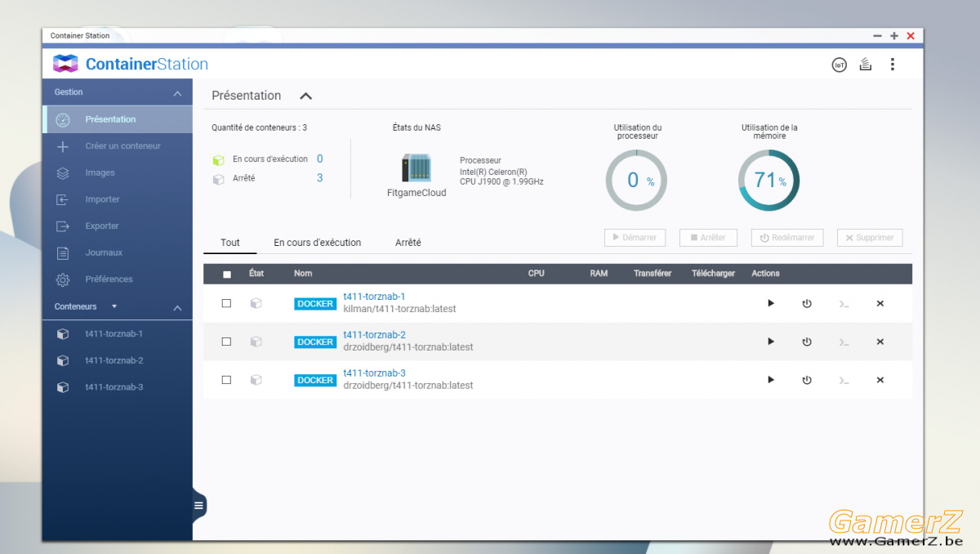Screen dimensions: 980x554
Task: Check the t411-torznab-2 row checkbox
Action: click(x=226, y=342)
